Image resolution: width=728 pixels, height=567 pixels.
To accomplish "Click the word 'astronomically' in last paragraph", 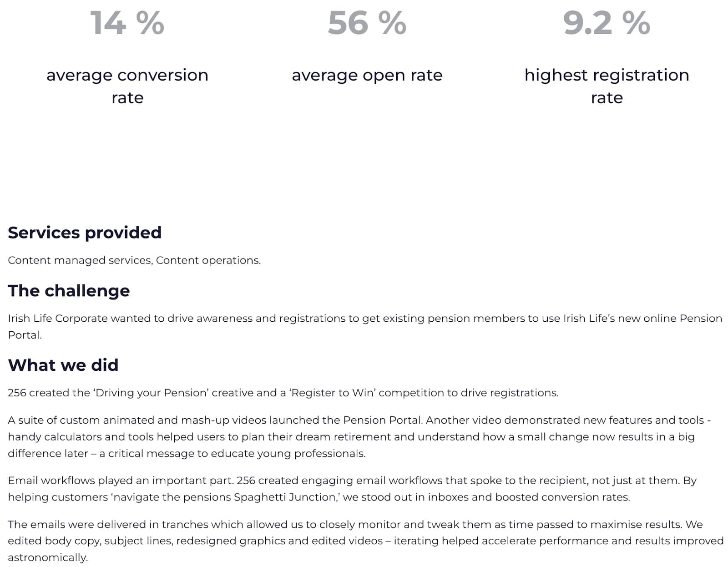I will coord(47,557).
